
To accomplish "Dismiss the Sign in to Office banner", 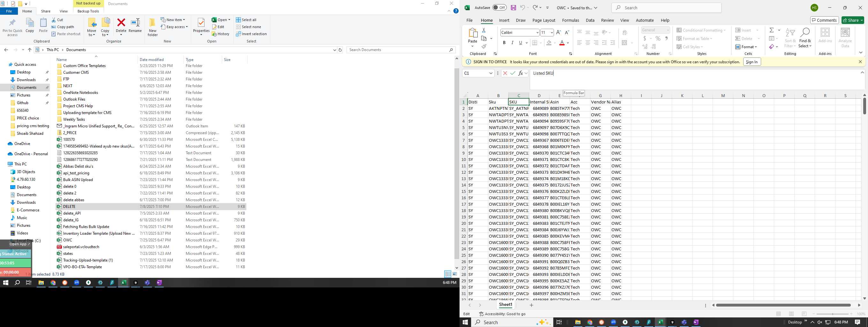I will pyautogui.click(x=860, y=62).
